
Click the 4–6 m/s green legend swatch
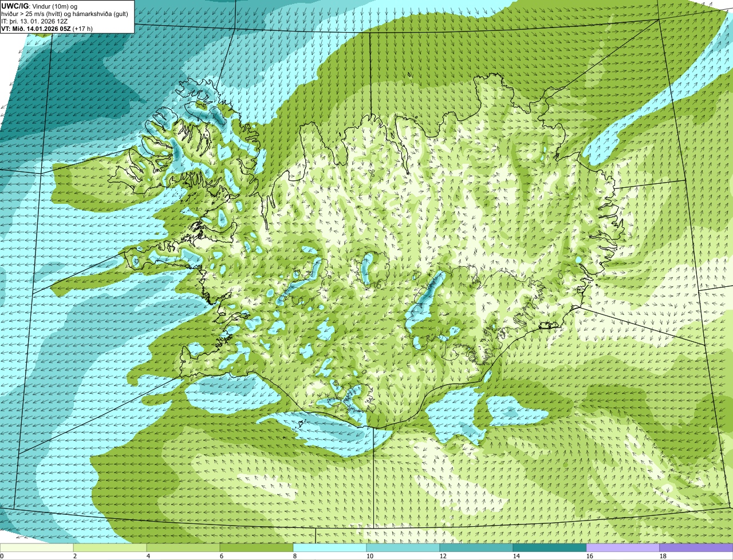183,547
